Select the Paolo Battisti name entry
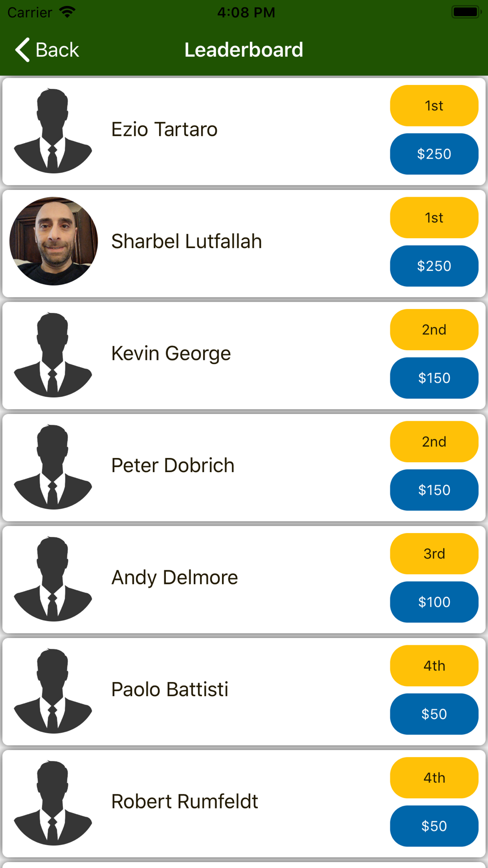488x868 pixels. pyautogui.click(x=170, y=690)
